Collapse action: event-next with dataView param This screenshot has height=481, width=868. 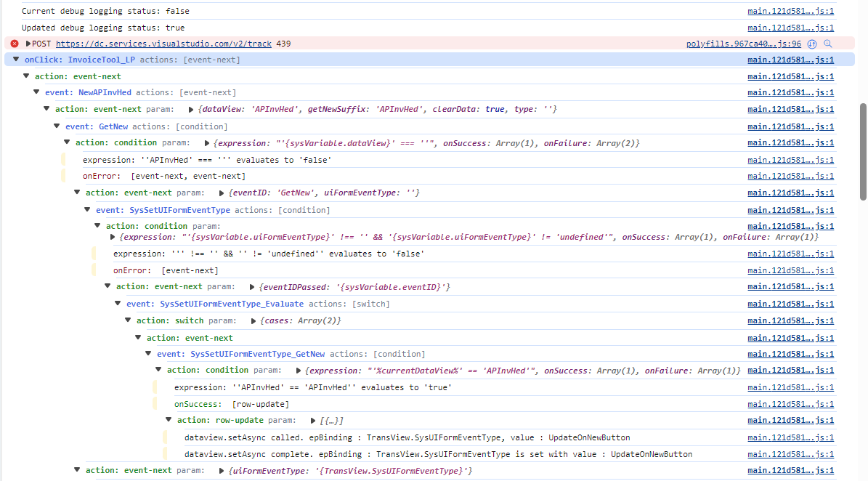click(46, 108)
